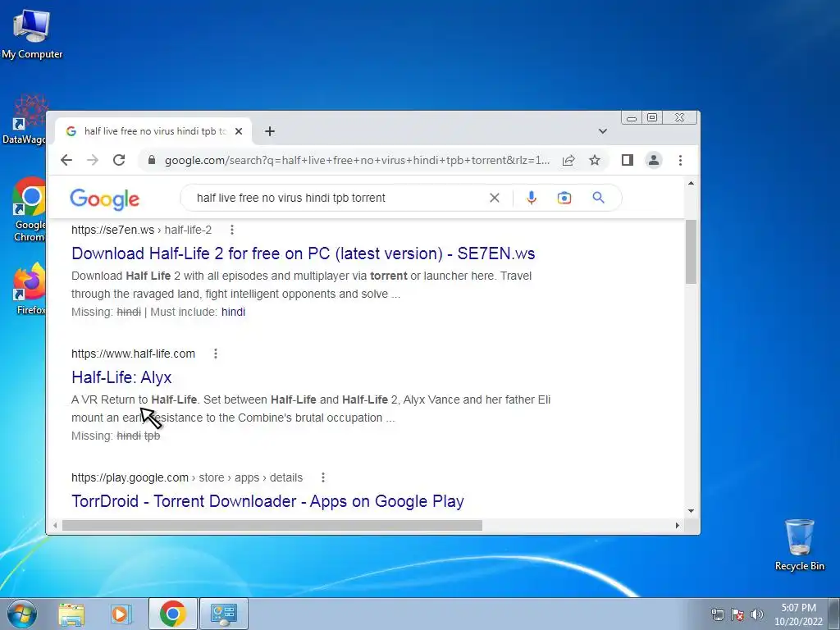Open TorrDroid Torrent Downloader result

[268, 501]
